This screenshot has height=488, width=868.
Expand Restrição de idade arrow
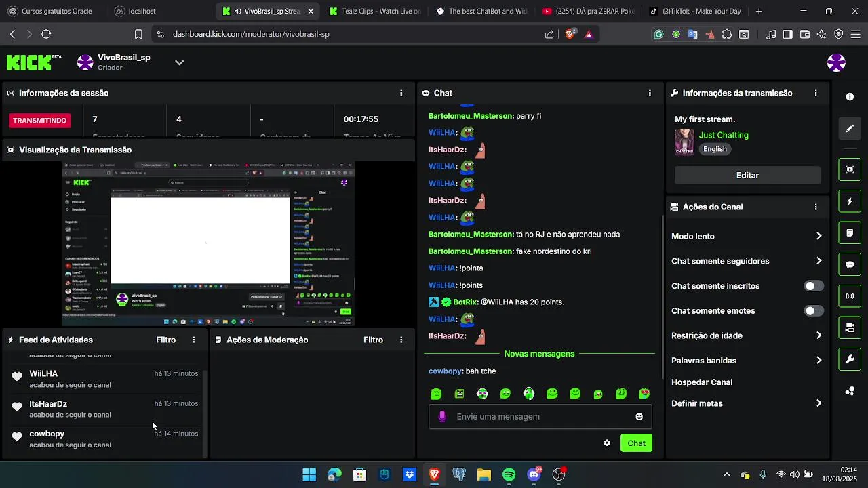coord(818,335)
